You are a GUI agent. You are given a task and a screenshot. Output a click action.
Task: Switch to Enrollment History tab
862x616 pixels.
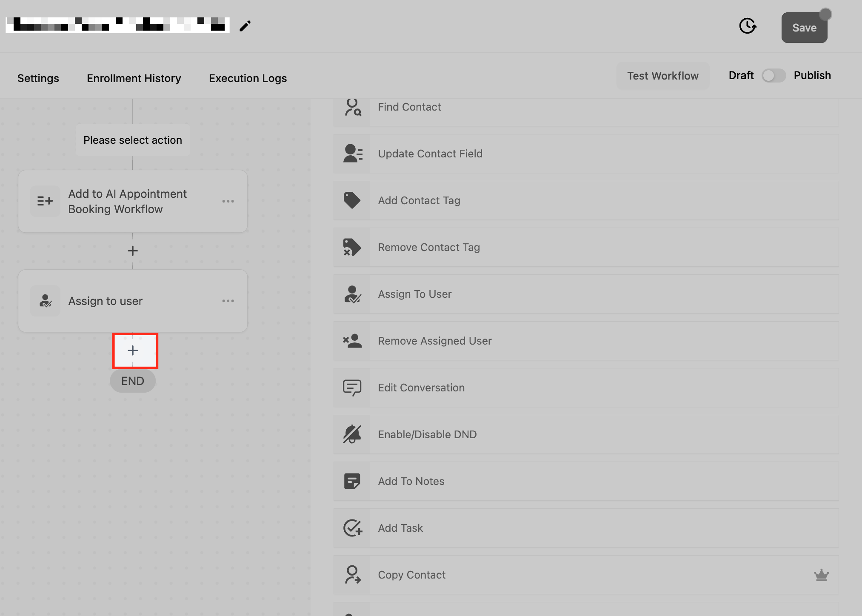click(134, 78)
